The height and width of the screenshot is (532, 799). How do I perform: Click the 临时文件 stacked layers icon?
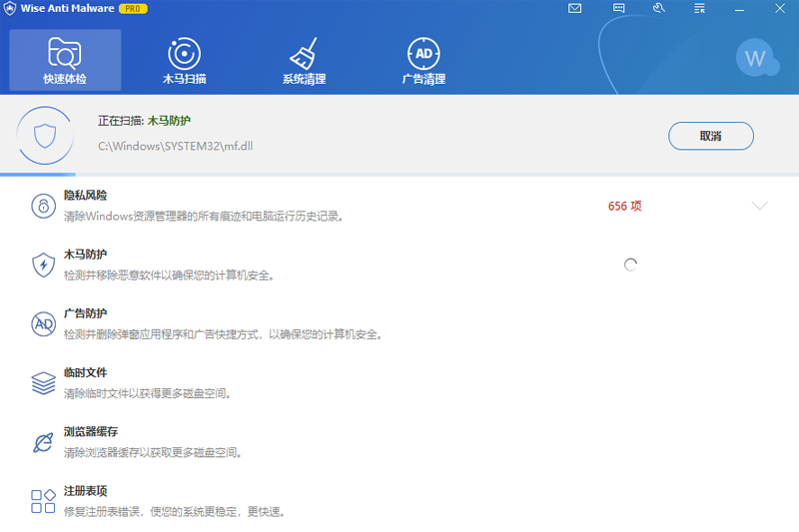[x=43, y=383]
